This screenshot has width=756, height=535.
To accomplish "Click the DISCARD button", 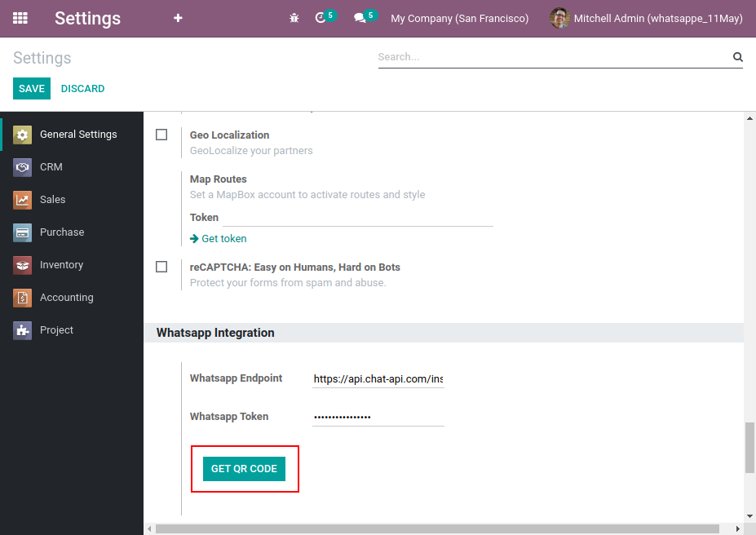I will pyautogui.click(x=82, y=89).
